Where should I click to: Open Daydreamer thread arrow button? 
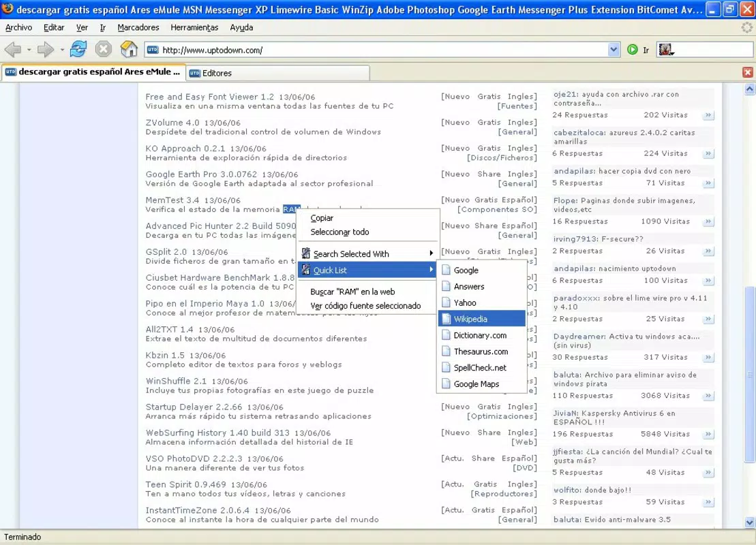click(x=708, y=358)
